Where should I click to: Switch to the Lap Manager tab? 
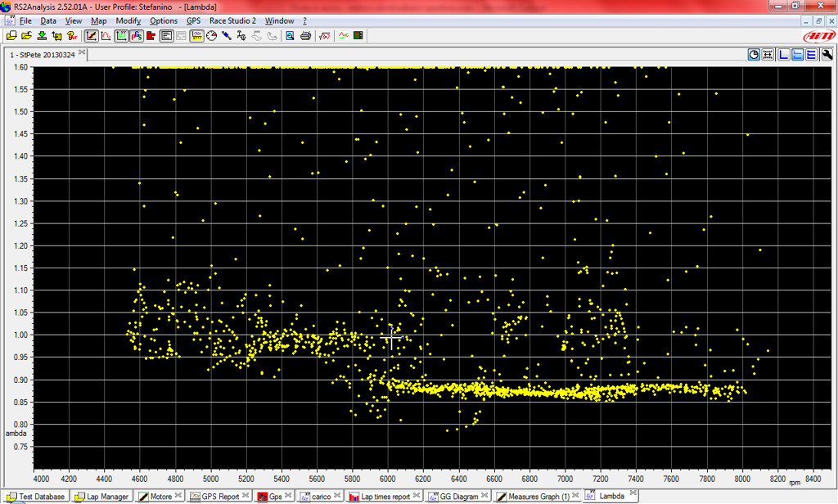tap(101, 497)
